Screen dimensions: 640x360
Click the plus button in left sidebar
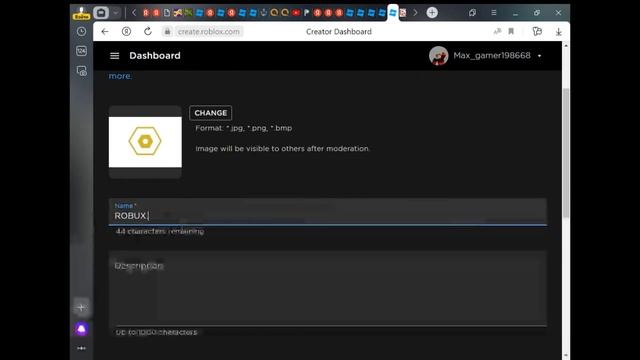(x=81, y=307)
